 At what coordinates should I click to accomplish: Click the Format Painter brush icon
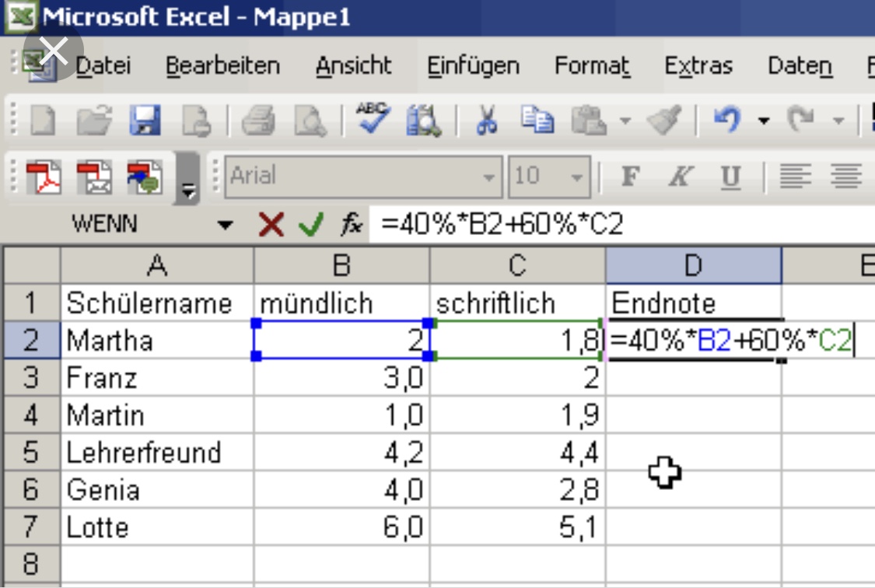[x=663, y=119]
